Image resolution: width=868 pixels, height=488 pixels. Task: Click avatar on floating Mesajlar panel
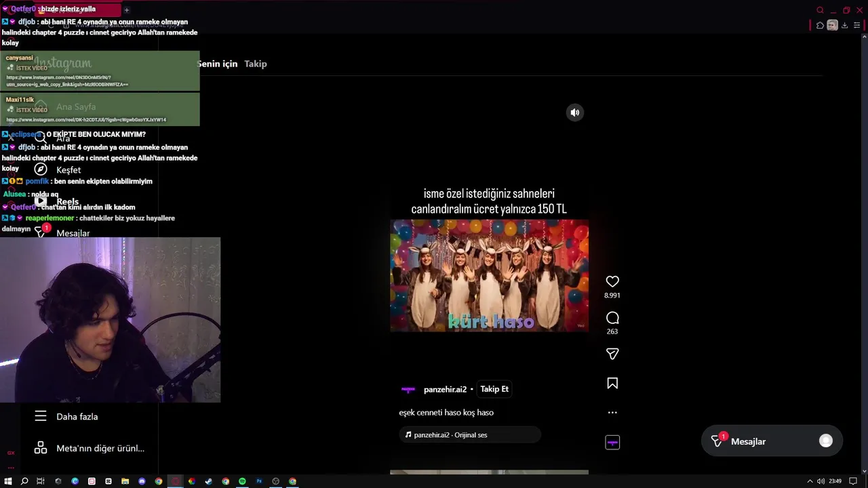click(x=826, y=441)
